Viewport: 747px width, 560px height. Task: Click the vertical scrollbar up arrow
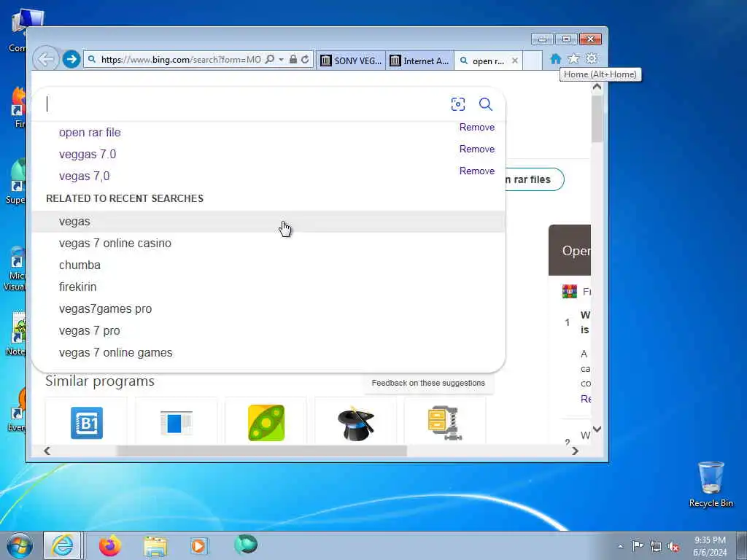[597, 87]
